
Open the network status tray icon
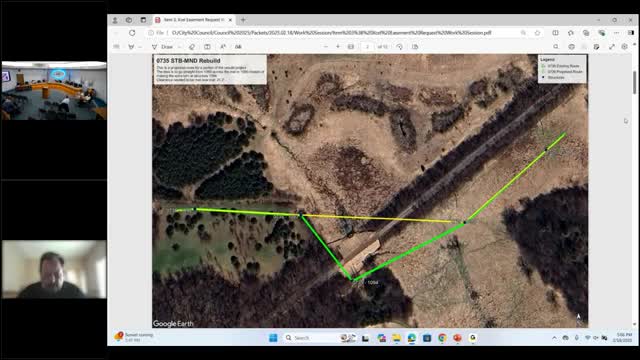point(588,338)
